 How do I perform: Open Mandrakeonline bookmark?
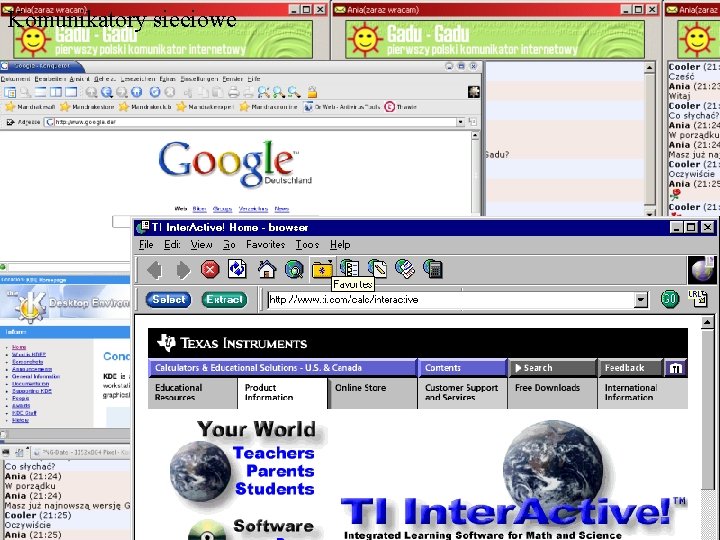[268, 107]
